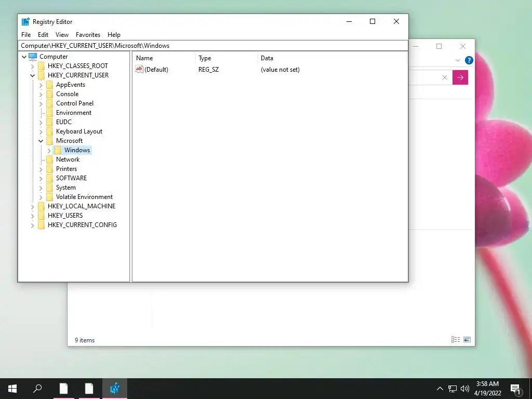Open taskbar search
This screenshot has height=399, width=532.
(x=37, y=389)
